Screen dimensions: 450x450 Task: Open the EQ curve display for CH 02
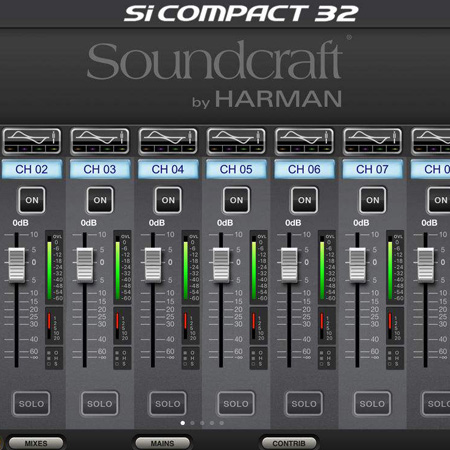(x=32, y=141)
